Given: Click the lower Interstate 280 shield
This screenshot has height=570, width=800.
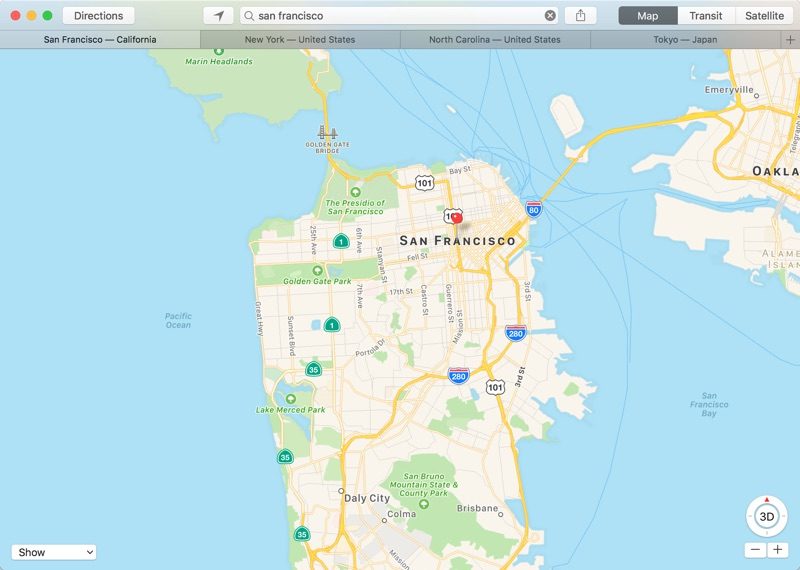Looking at the screenshot, I should 459,376.
